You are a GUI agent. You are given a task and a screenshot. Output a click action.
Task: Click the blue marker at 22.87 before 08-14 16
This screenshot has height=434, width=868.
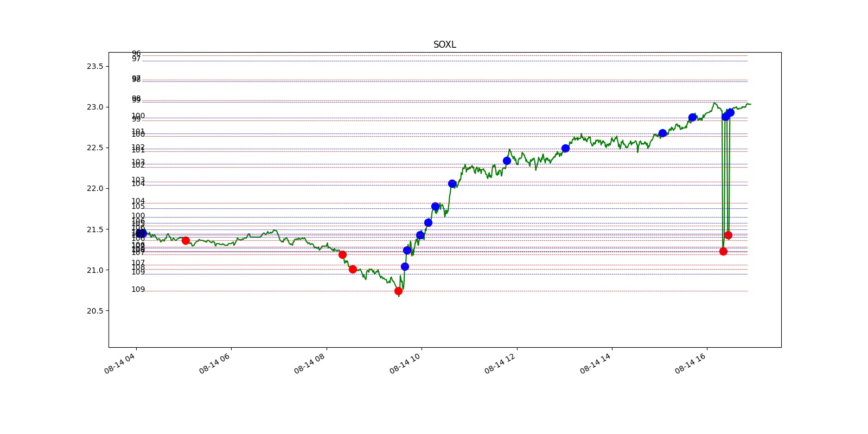(692, 117)
